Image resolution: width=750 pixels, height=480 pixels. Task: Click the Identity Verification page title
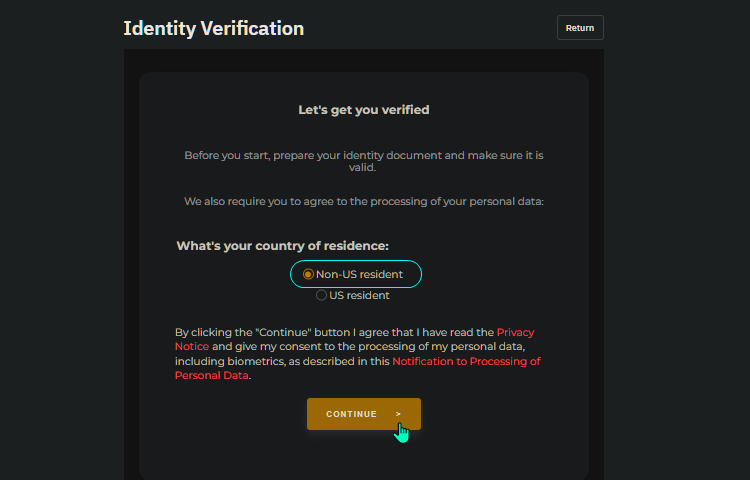tap(214, 28)
